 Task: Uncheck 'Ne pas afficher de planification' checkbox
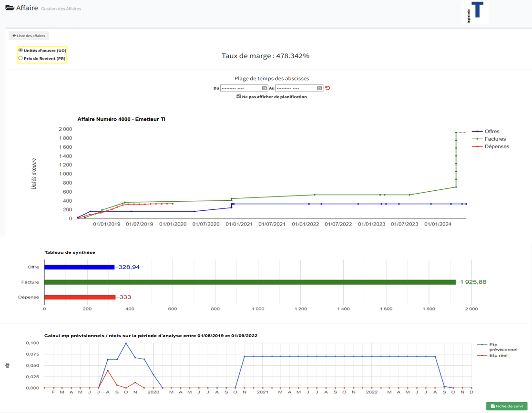239,96
